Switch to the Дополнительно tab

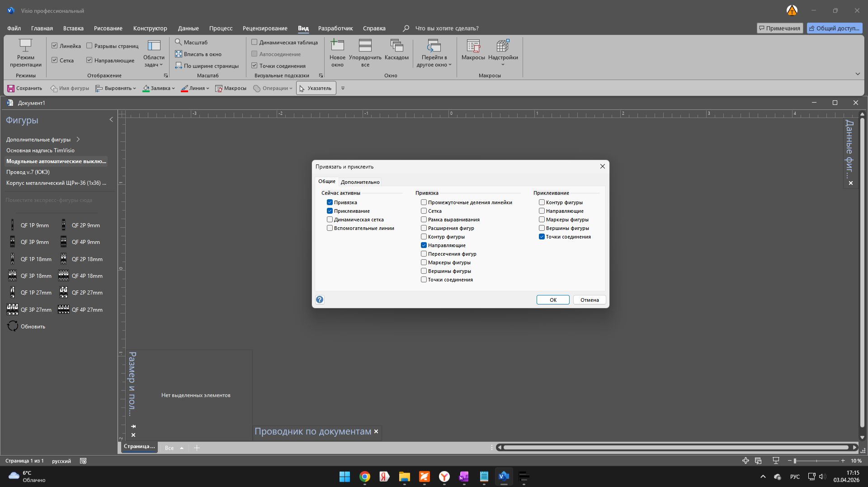[360, 182]
